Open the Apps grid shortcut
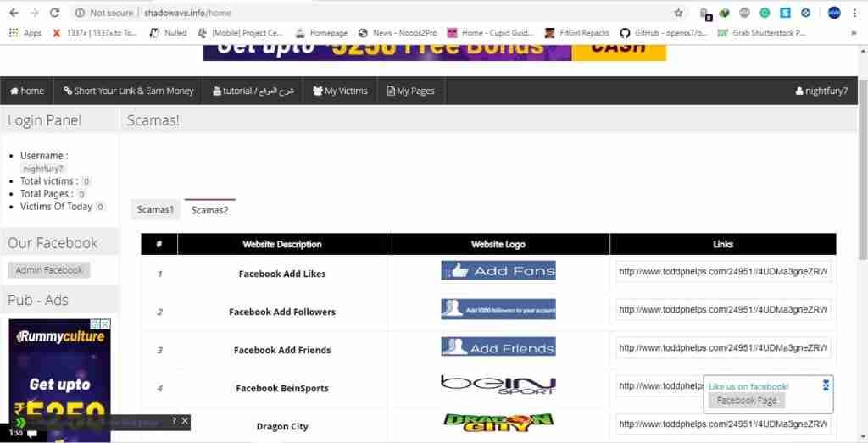The width and height of the screenshot is (868, 443). [25, 33]
